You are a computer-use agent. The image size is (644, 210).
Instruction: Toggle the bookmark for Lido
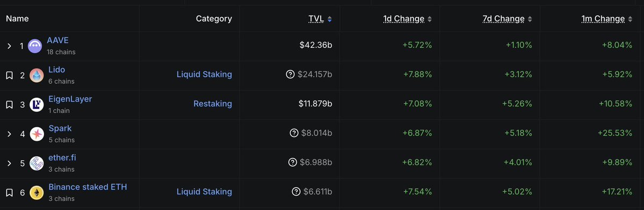click(x=9, y=75)
